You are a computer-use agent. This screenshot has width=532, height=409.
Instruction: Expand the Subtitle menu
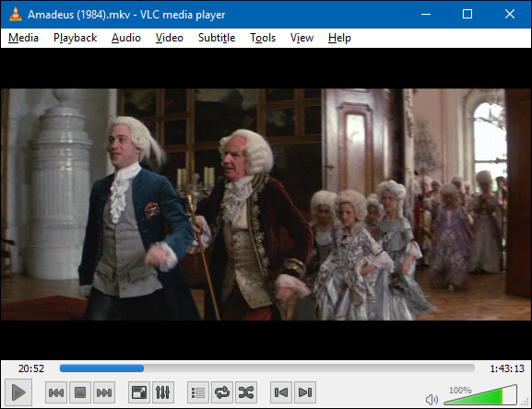tap(217, 38)
